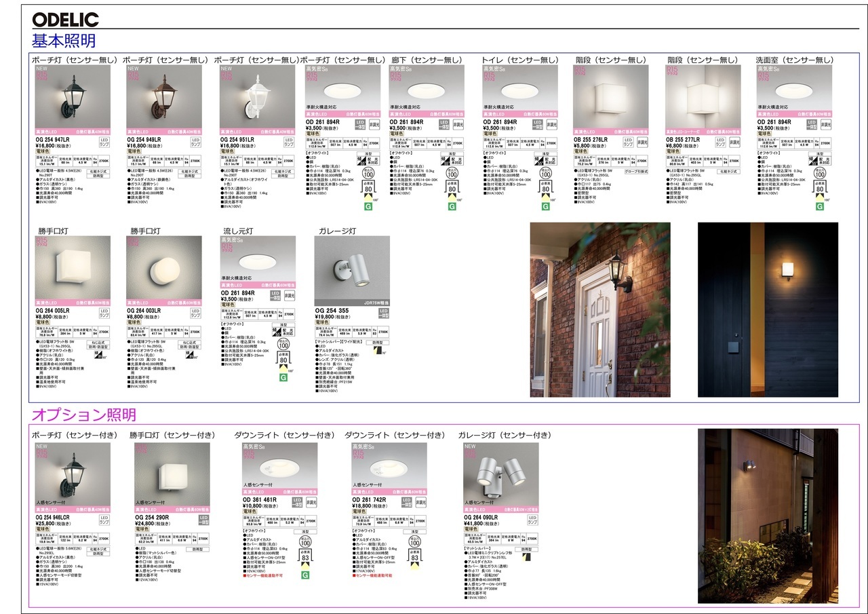The height and width of the screenshot is (614, 868).
Task: Click LEDランプ badge beside OG 254 946LCR
Action: [104, 520]
